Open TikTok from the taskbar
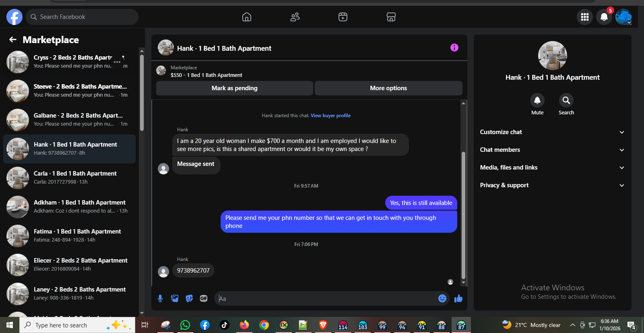This screenshot has width=644, height=333. pyautogui.click(x=225, y=325)
